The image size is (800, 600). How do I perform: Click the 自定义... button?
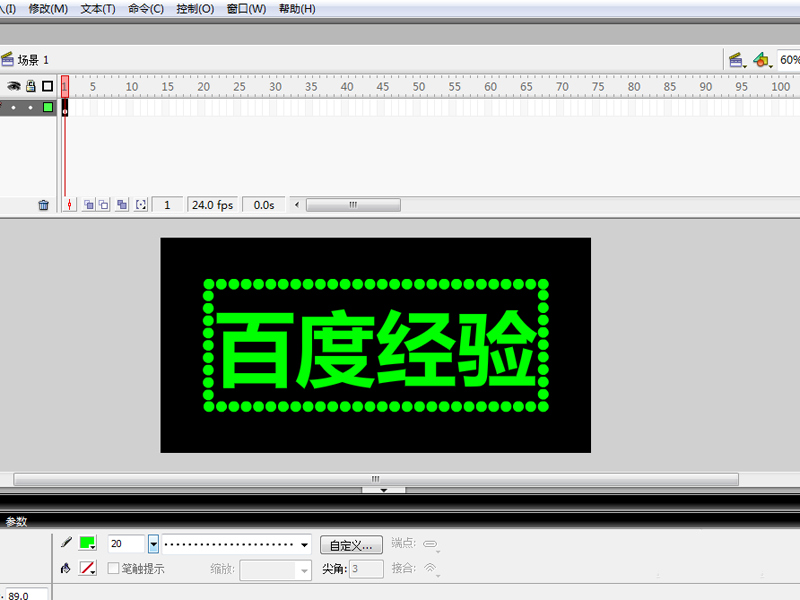[x=351, y=545]
